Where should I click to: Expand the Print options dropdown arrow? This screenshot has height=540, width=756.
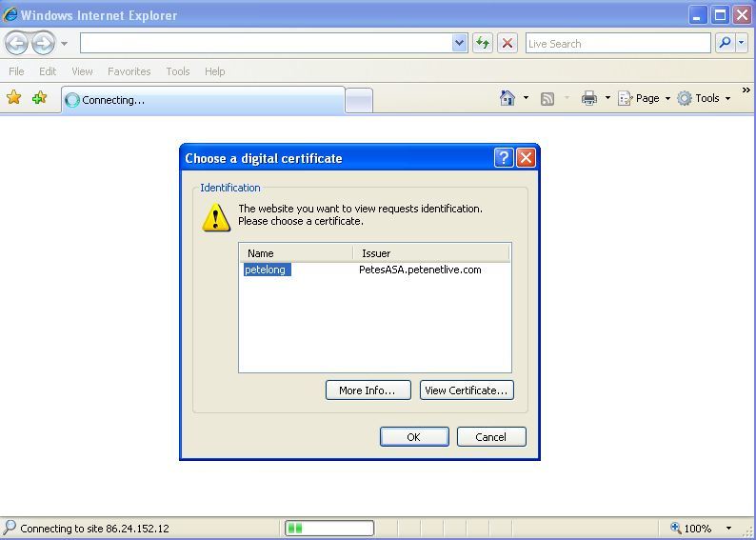(608, 98)
